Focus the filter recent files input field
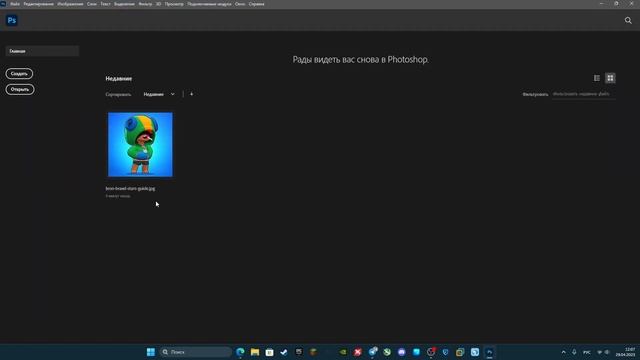 coord(584,94)
